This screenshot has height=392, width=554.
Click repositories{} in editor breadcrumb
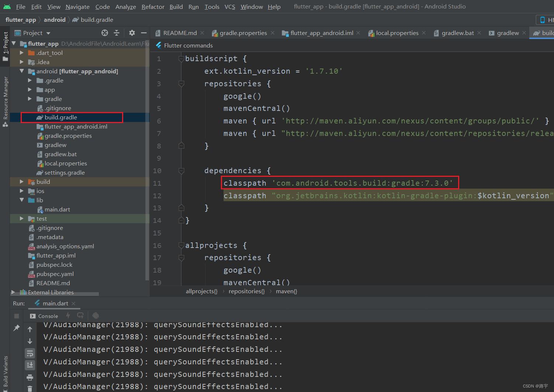[x=246, y=291]
